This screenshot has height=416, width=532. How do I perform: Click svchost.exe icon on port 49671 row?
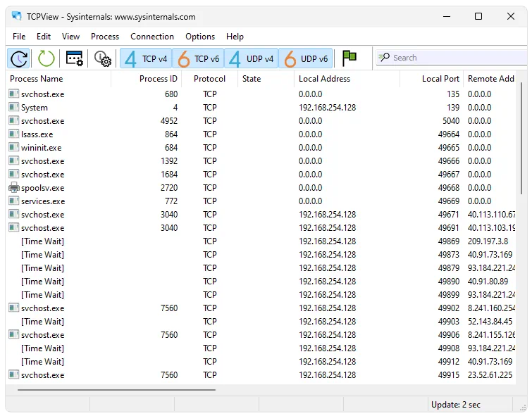[13, 214]
